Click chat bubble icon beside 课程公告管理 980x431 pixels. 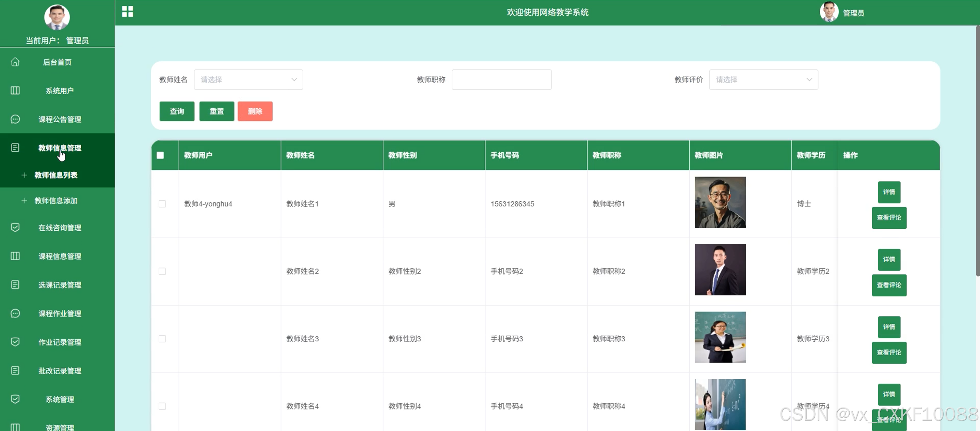click(15, 119)
